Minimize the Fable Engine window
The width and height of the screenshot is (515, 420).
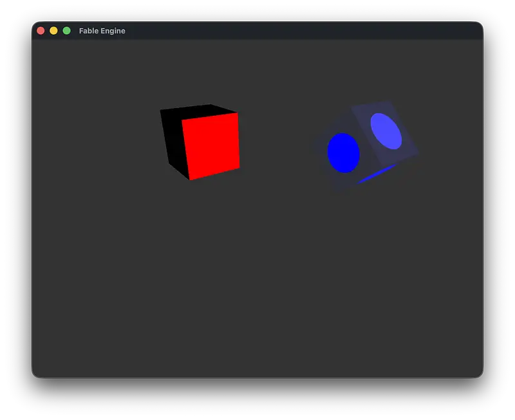click(x=53, y=31)
